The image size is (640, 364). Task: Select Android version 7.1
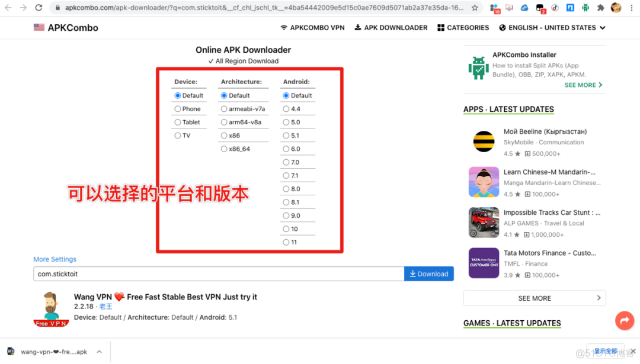coord(286,176)
